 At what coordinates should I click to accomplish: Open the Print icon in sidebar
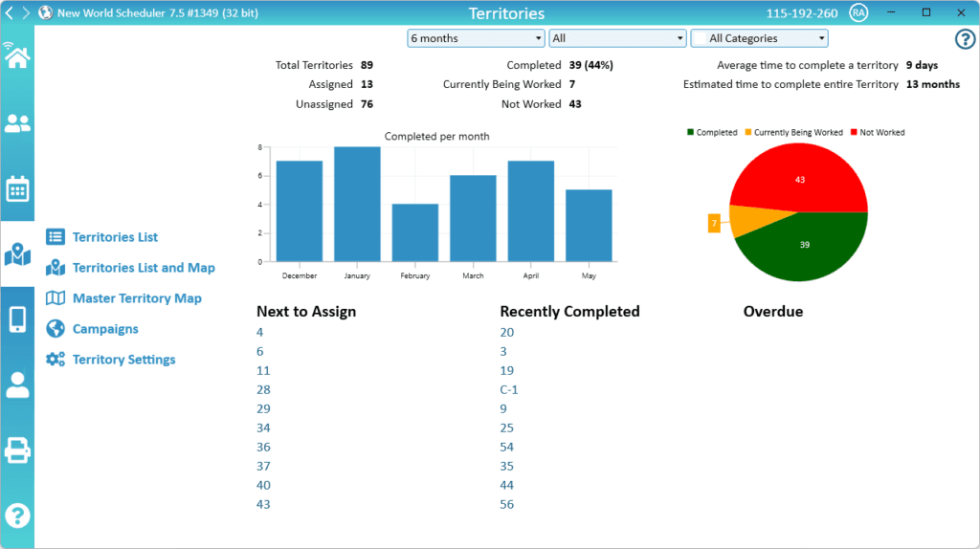click(17, 450)
